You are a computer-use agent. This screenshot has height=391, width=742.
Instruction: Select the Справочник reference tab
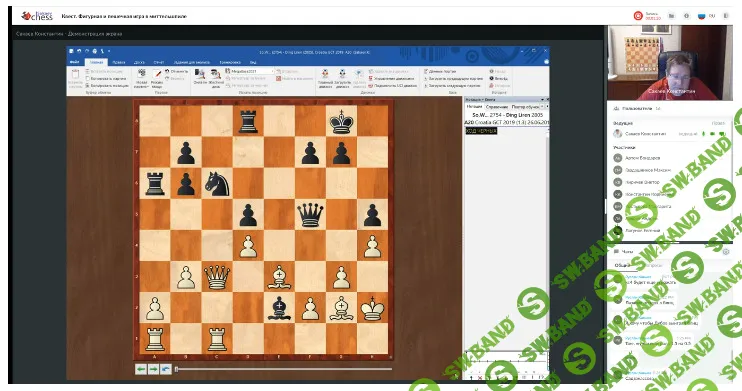[x=496, y=107]
